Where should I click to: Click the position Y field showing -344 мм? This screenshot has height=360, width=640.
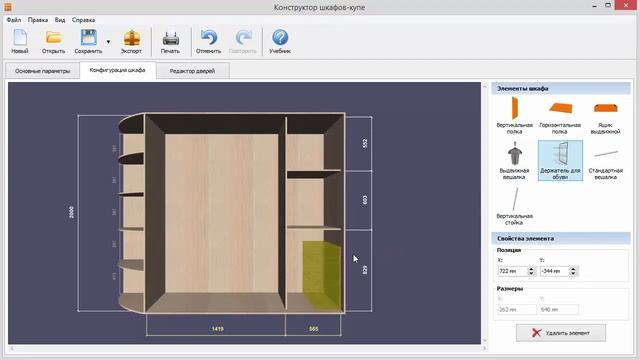[x=554, y=271]
